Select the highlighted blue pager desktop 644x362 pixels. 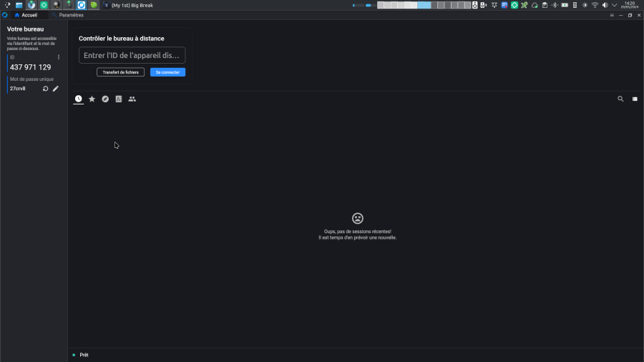[424, 5]
